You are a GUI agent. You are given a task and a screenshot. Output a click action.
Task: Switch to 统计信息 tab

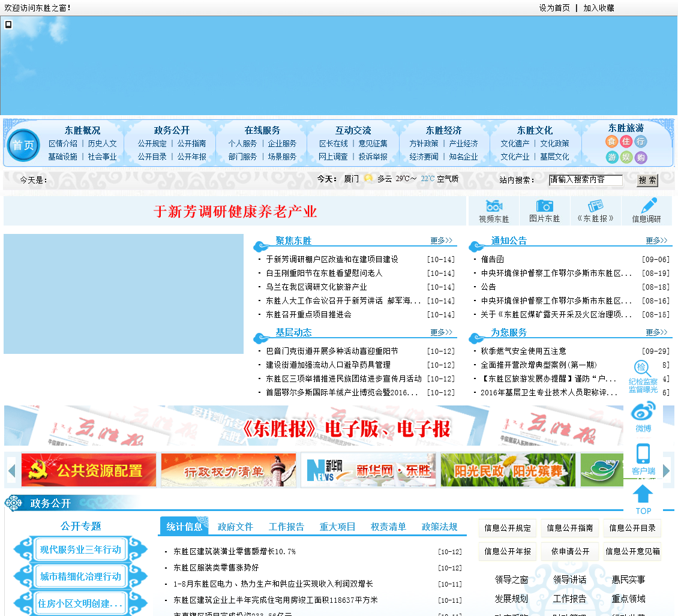tap(184, 527)
